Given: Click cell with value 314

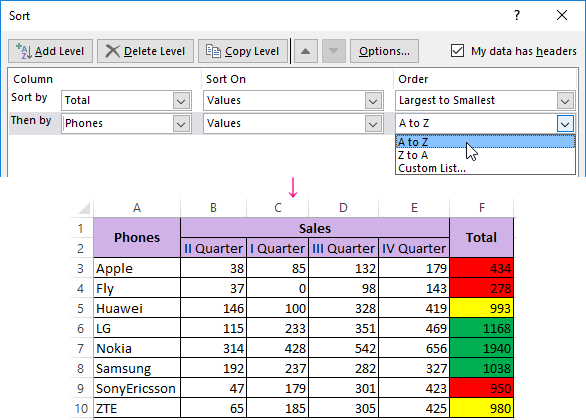Looking at the screenshot, I should point(213,348).
